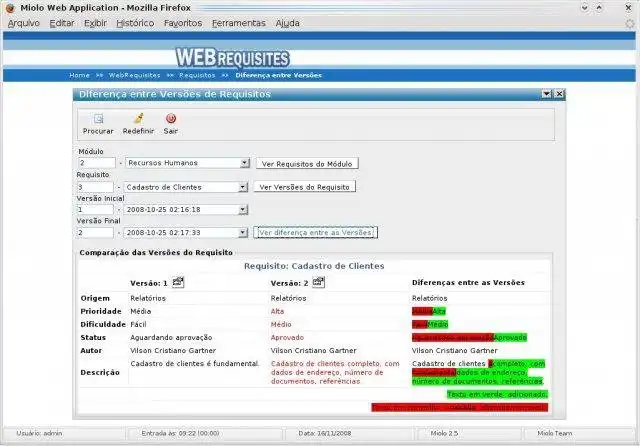
Task: Click the Alta priority value in Versão 2
Action: coord(277,311)
